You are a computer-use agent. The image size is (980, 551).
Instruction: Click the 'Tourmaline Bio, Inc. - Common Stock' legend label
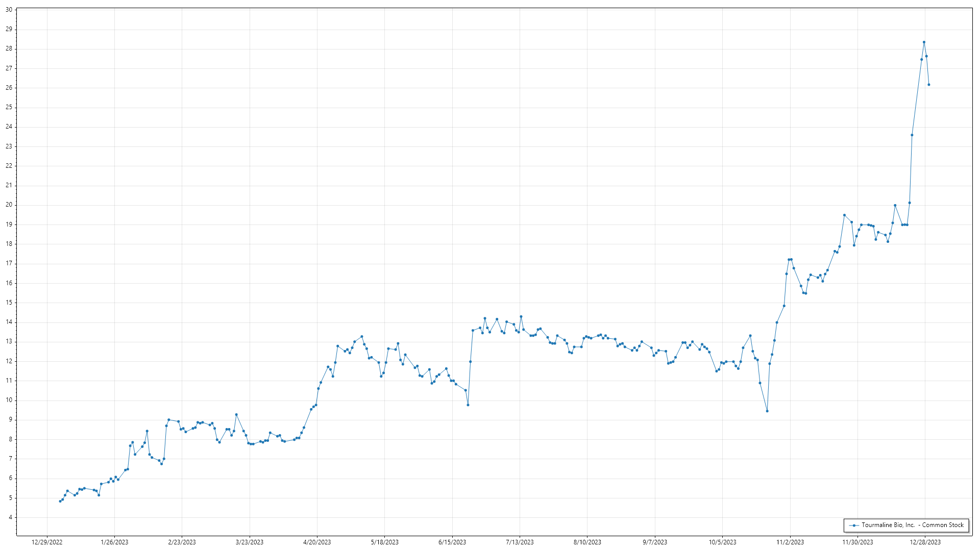(912, 525)
